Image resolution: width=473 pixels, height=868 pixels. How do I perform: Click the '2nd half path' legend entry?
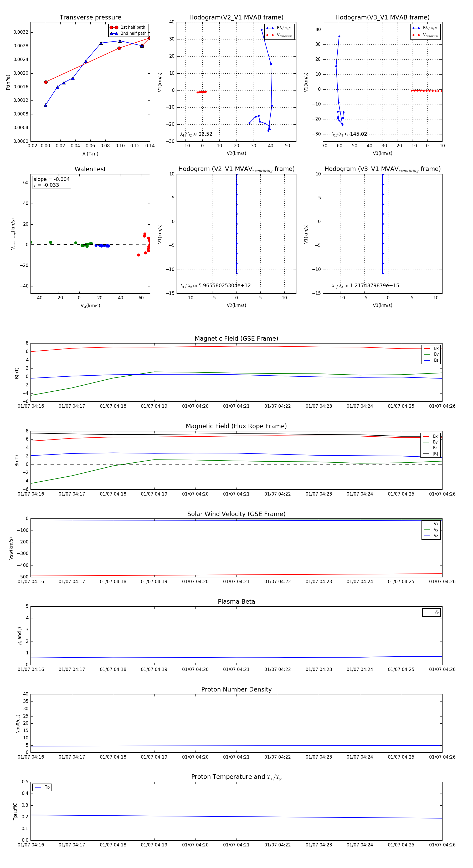[x=128, y=33]
